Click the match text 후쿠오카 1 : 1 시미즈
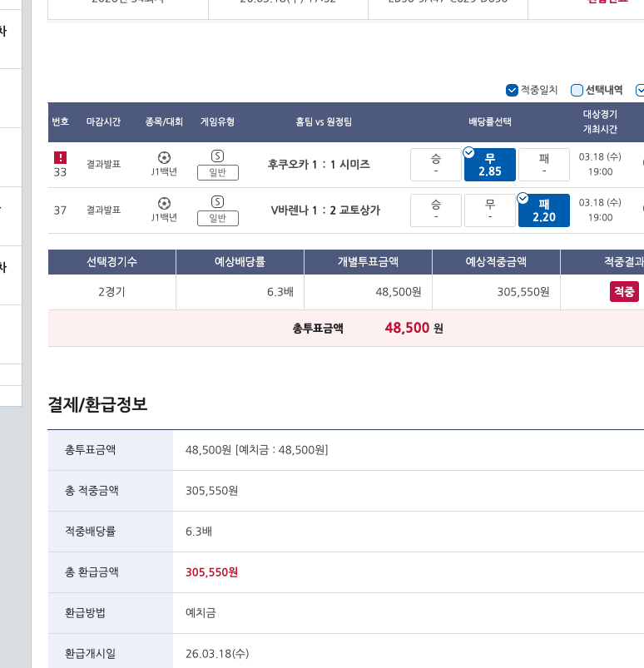The image size is (644, 668). 319,165
